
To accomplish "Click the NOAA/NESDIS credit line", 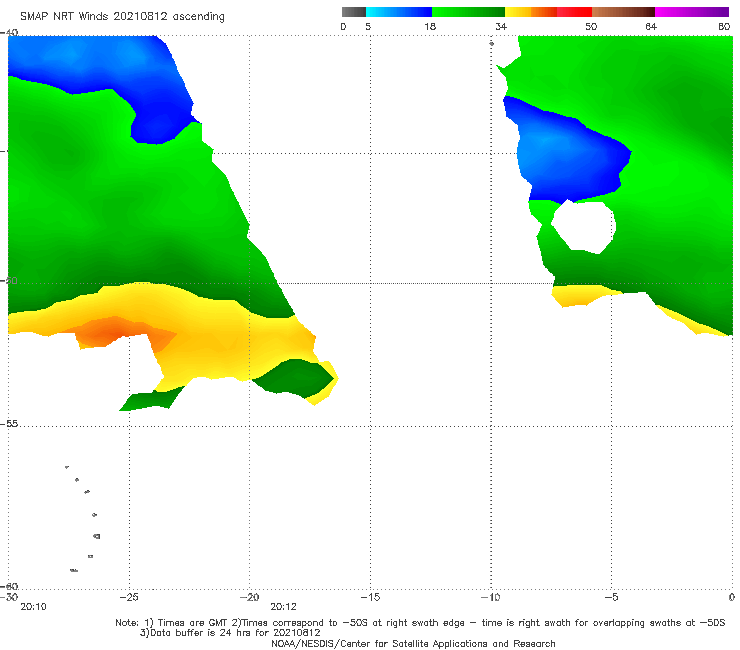I will (x=413, y=643).
